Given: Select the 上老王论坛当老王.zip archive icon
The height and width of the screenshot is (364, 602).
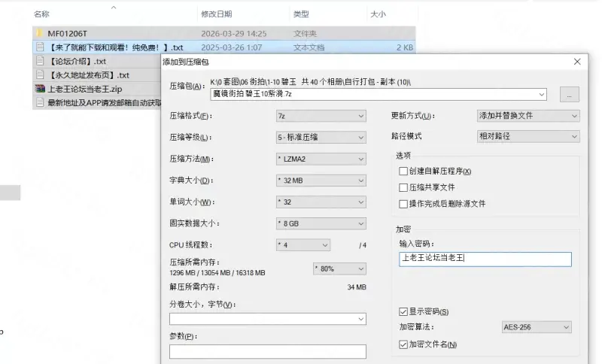Looking at the screenshot, I should [40, 89].
